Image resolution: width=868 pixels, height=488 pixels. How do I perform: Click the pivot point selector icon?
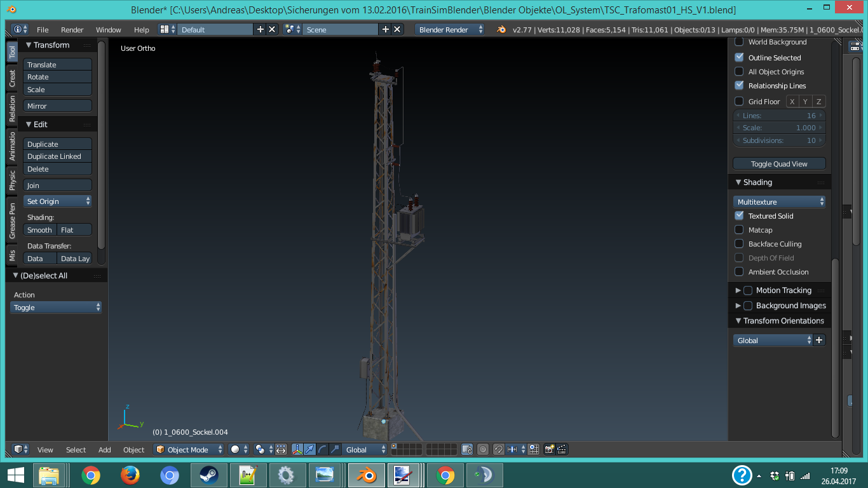click(260, 449)
